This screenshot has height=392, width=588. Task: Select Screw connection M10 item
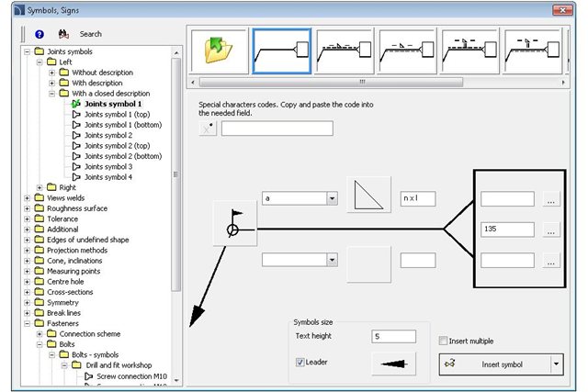[x=131, y=376]
